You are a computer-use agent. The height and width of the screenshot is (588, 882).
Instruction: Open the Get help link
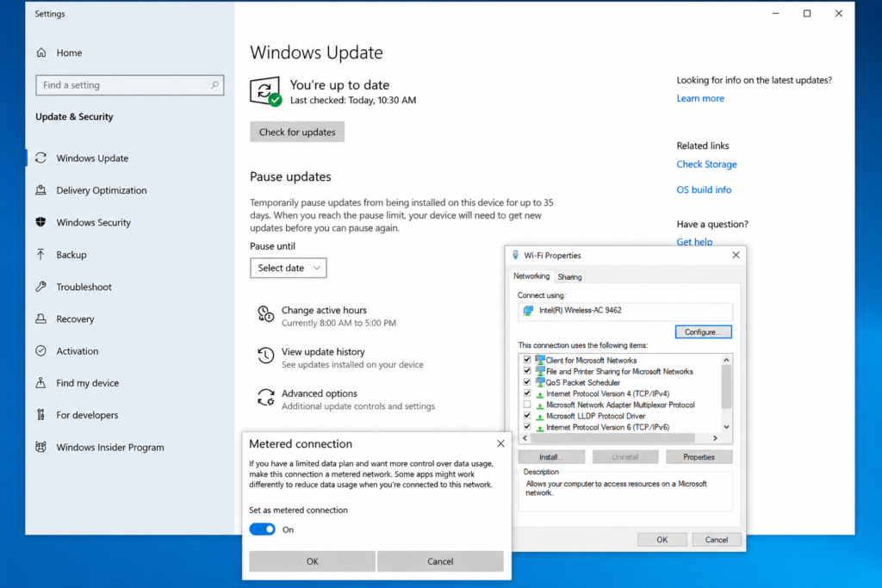[x=694, y=242]
